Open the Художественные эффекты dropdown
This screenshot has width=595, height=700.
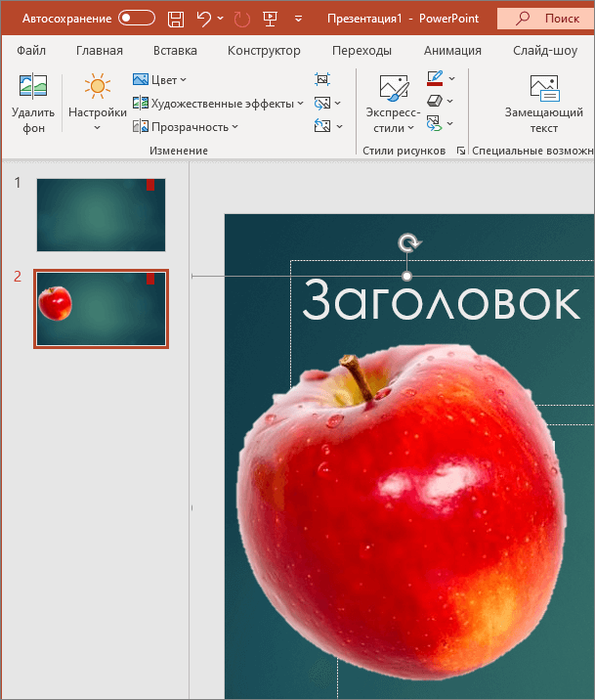[x=218, y=104]
